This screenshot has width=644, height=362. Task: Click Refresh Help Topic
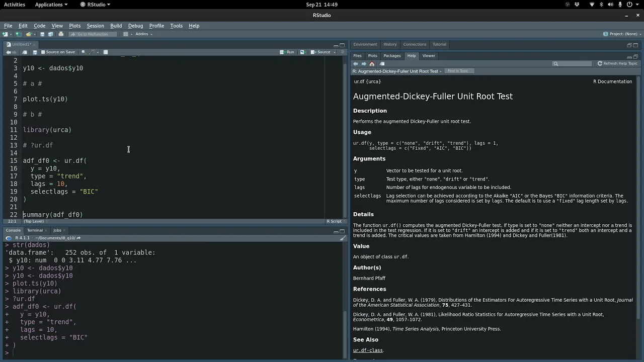(617, 63)
